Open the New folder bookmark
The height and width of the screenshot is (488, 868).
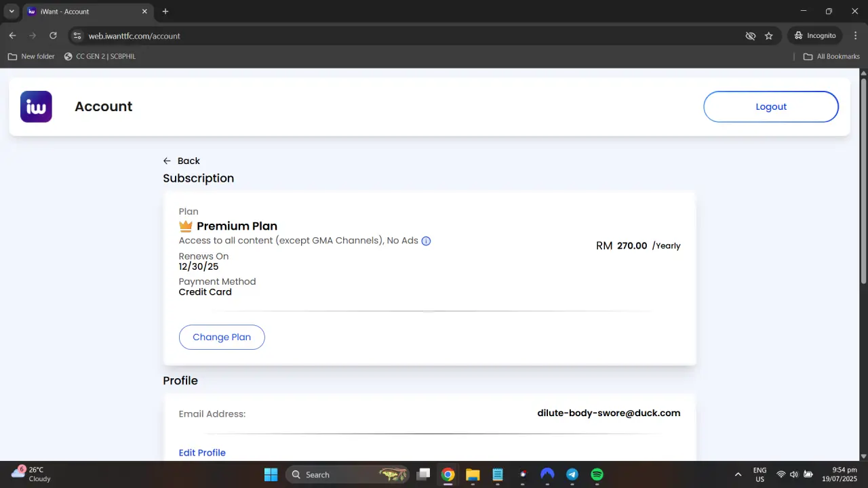tap(31, 56)
